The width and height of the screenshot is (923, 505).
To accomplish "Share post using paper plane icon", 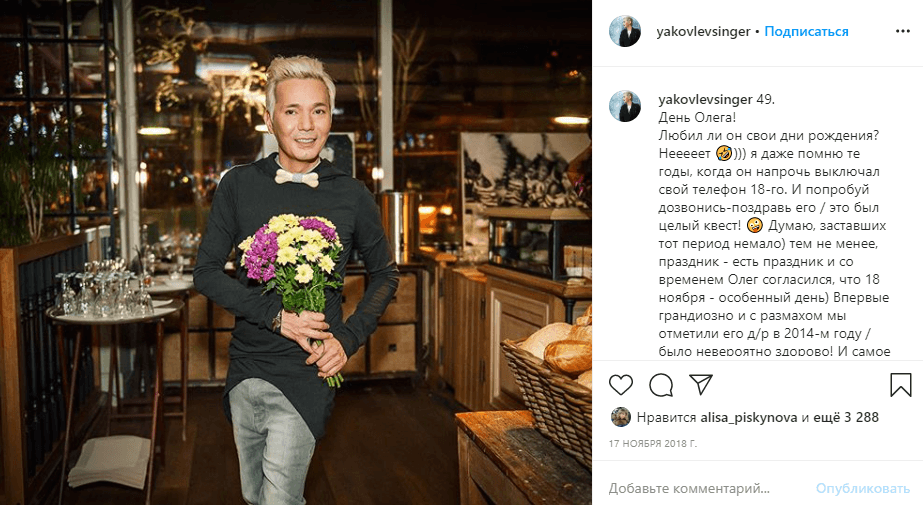I will pyautogui.click(x=701, y=384).
